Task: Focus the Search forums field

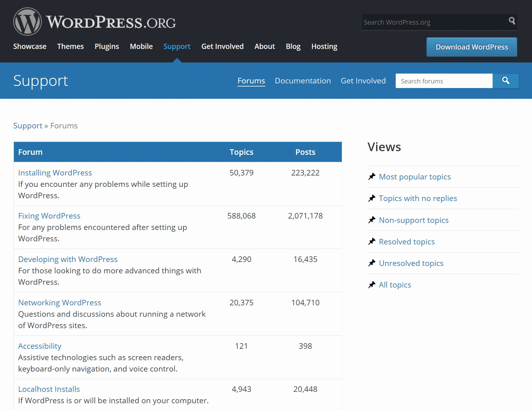Action: click(x=444, y=81)
